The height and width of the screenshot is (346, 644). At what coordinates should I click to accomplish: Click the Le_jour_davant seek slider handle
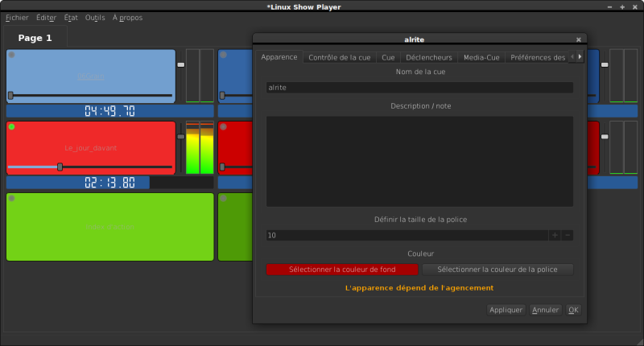[x=60, y=167]
